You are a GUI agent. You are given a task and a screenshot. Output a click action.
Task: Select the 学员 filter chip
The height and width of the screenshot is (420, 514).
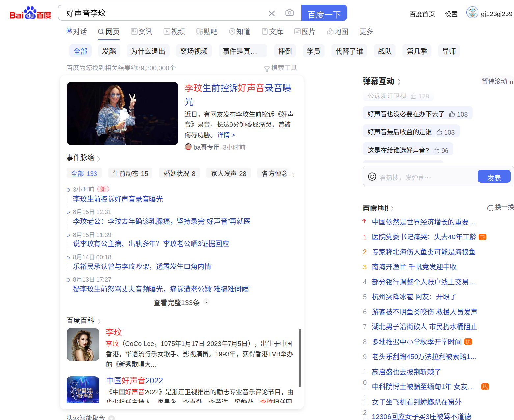[x=313, y=51]
